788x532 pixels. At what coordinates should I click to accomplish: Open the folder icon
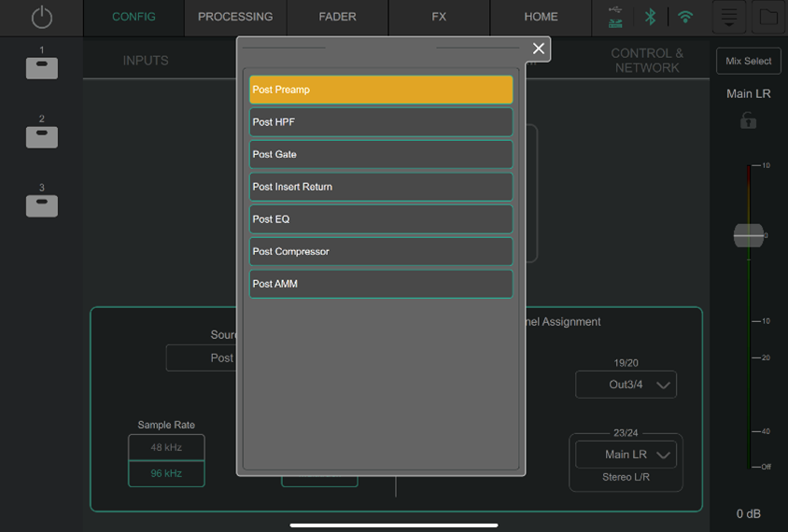coord(767,17)
